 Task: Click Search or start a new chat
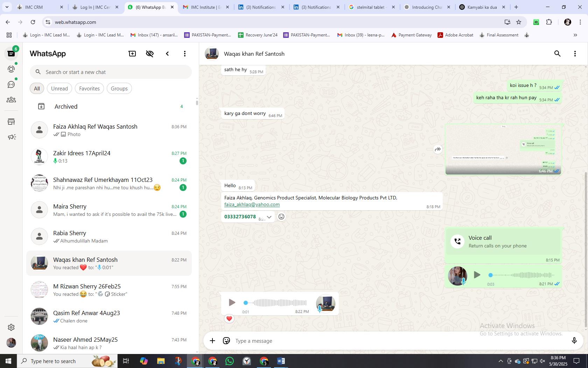[111, 72]
